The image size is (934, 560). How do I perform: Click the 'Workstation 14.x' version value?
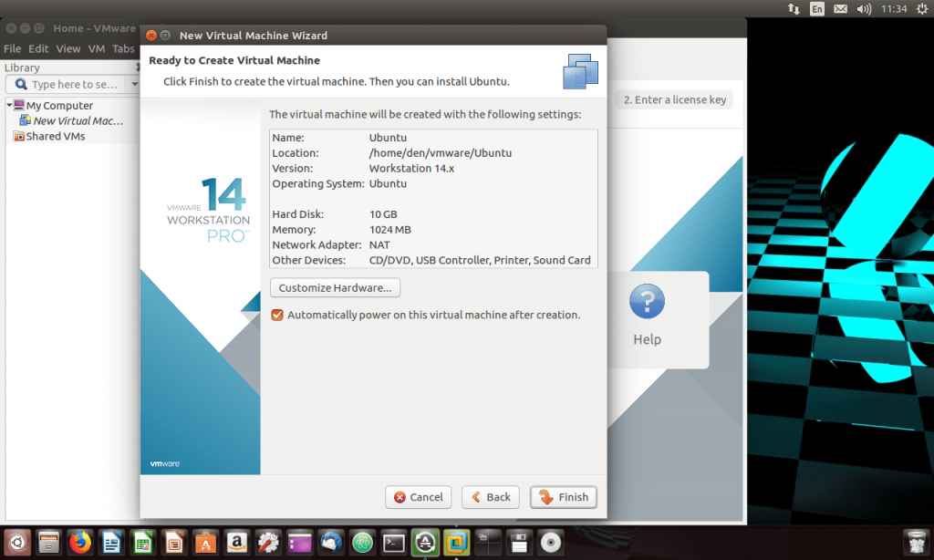point(411,169)
